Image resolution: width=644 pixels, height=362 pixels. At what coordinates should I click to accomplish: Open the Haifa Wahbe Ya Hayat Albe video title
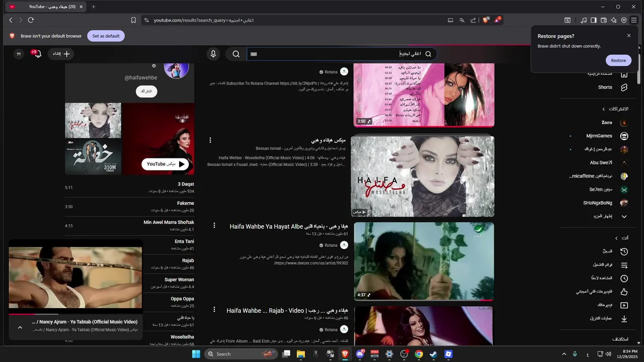289,226
